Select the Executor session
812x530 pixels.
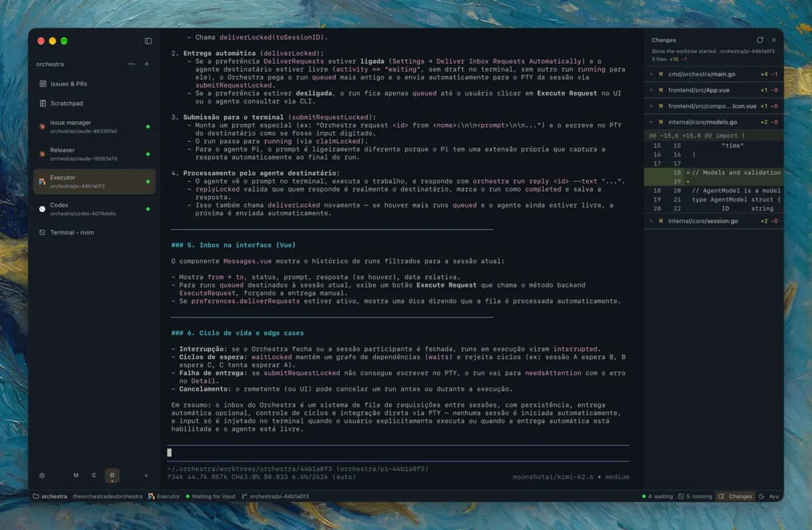pos(94,182)
